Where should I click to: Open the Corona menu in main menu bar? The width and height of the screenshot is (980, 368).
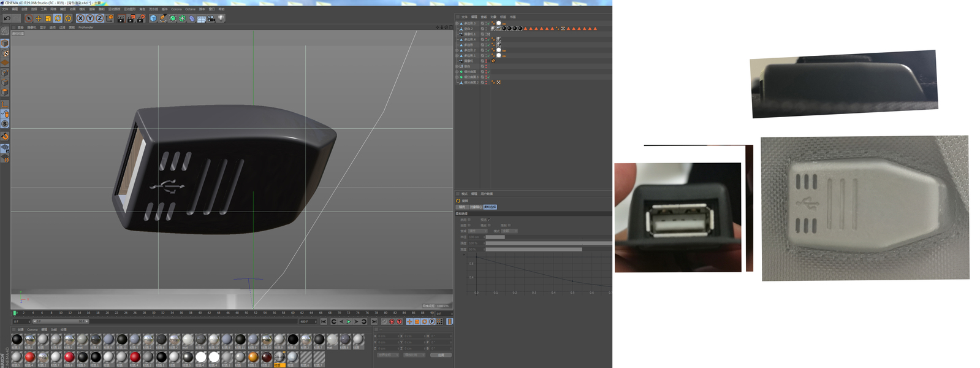pos(176,9)
